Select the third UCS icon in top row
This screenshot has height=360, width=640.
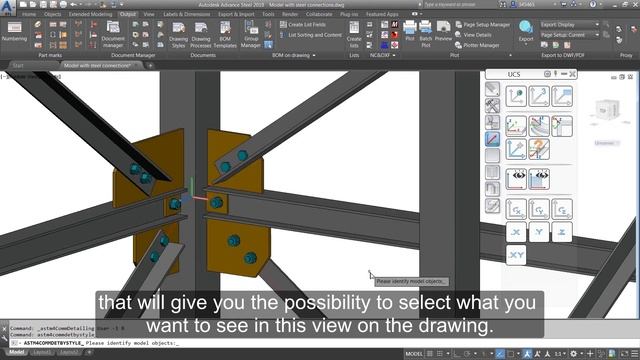(x=562, y=96)
